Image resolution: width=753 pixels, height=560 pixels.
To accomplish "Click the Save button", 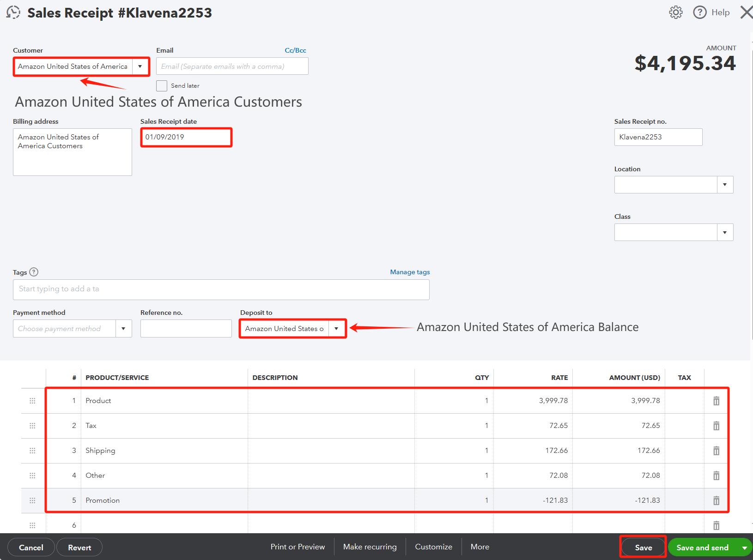I will 643,548.
